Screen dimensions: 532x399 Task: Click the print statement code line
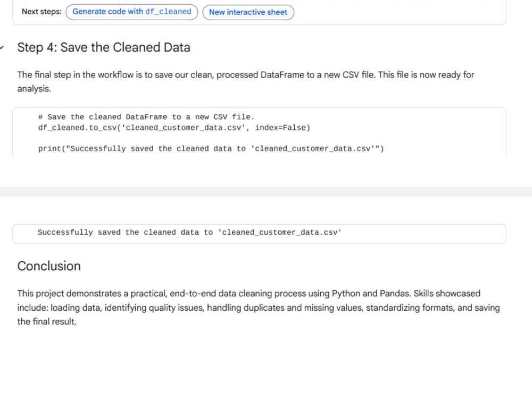(211, 148)
